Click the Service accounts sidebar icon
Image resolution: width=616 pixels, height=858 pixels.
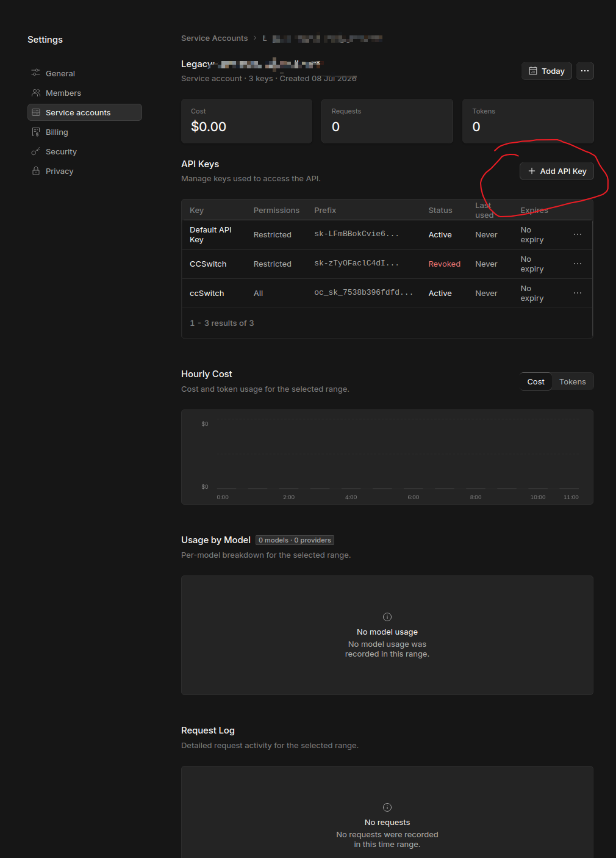(x=36, y=112)
